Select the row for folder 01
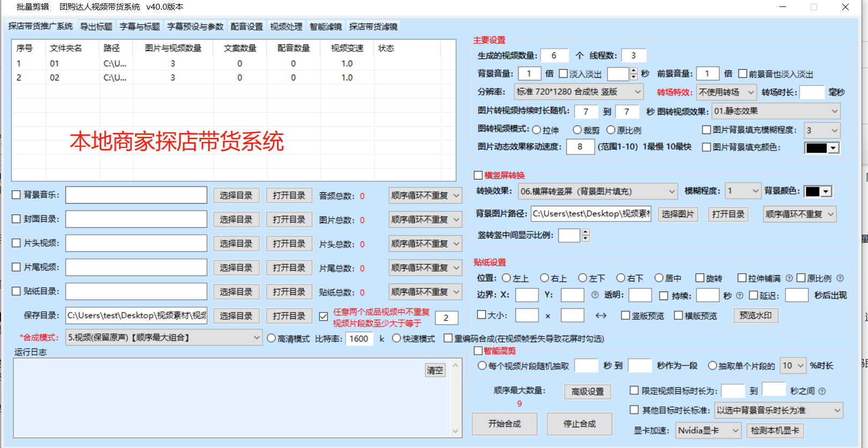The height and width of the screenshot is (448, 868). 234,64
